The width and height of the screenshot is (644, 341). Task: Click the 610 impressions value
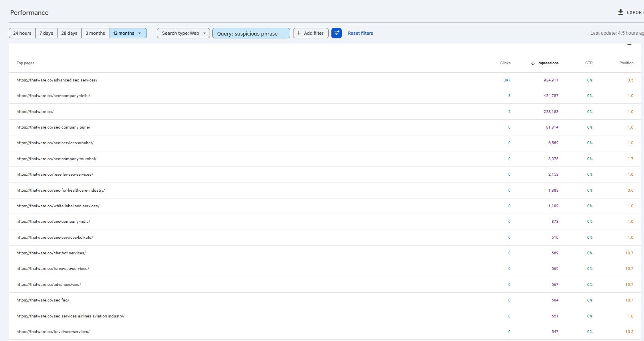point(555,238)
